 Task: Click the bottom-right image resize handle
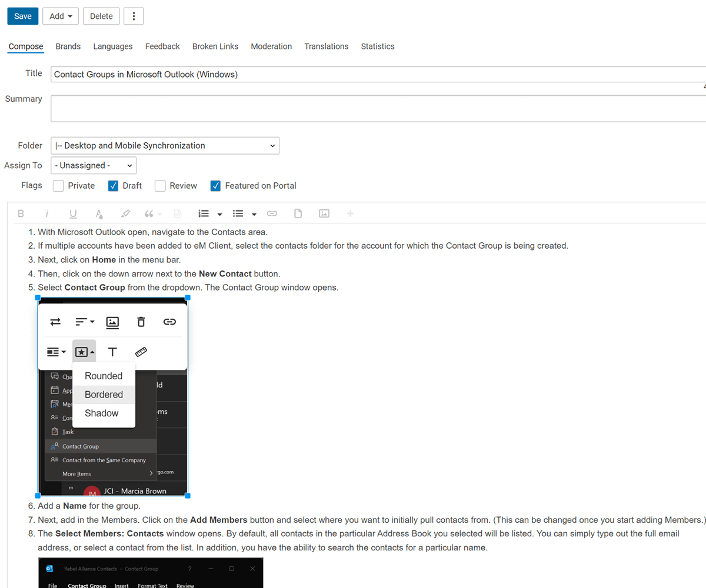click(188, 496)
